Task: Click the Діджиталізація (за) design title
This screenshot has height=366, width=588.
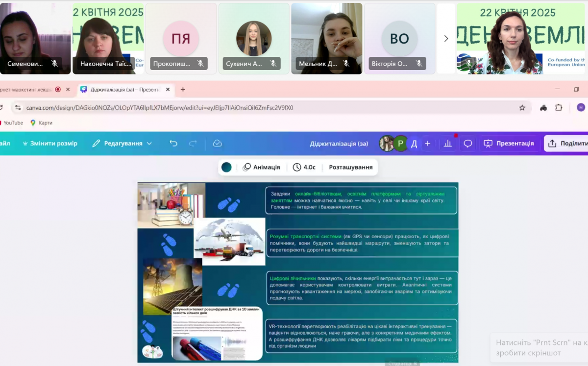Action: point(339,144)
